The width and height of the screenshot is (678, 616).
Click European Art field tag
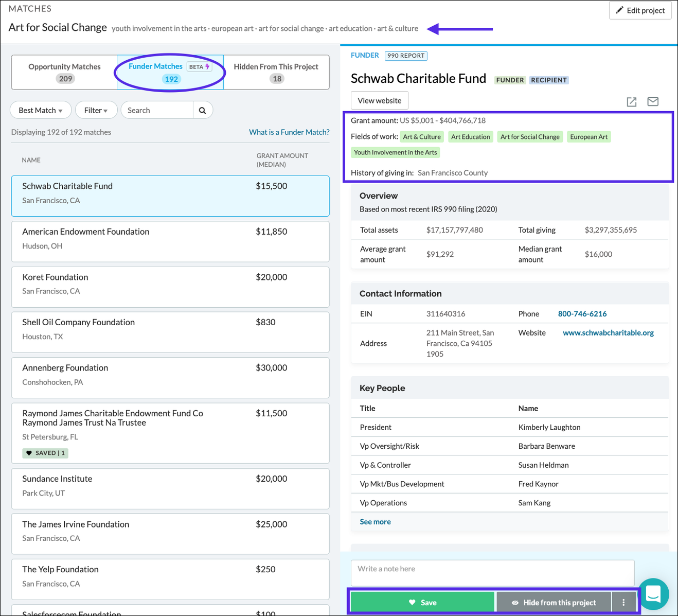point(589,137)
